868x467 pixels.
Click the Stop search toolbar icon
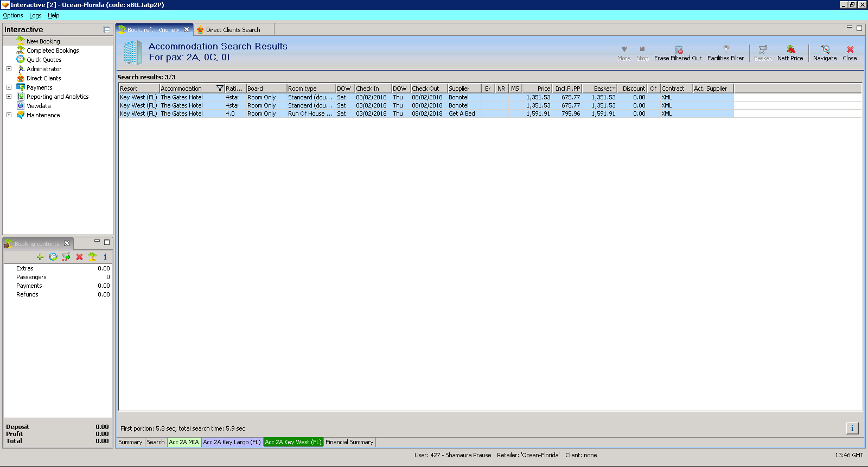point(642,49)
